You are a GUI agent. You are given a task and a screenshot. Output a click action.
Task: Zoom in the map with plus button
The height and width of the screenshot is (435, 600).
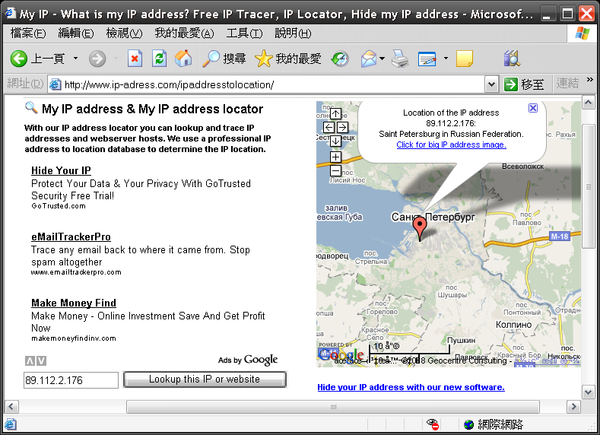336,157
